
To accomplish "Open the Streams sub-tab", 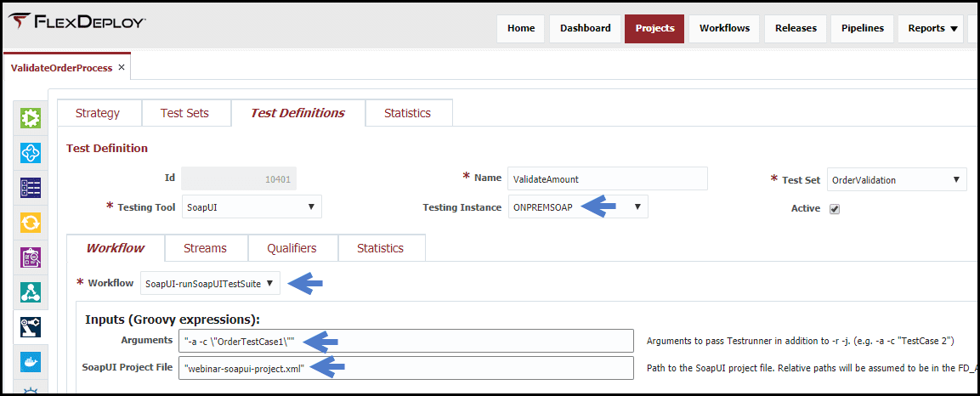I will 205,248.
